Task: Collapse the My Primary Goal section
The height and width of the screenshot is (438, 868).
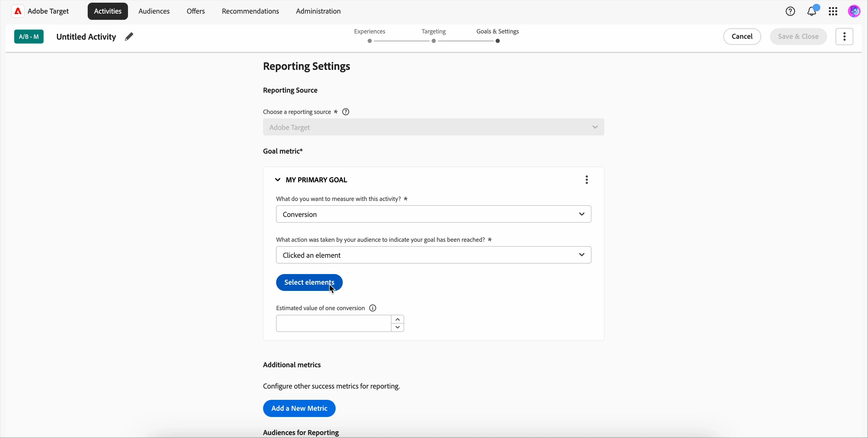Action: click(x=278, y=180)
